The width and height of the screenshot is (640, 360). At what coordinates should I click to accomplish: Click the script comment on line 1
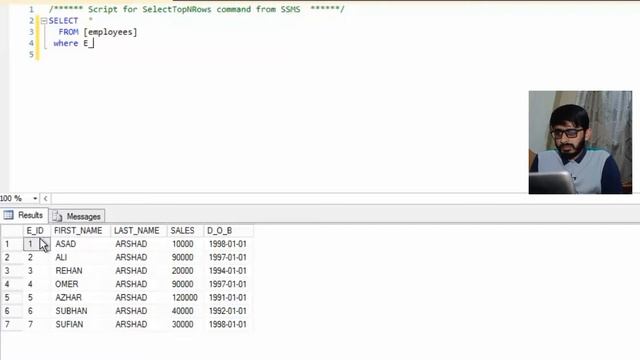(x=196, y=9)
